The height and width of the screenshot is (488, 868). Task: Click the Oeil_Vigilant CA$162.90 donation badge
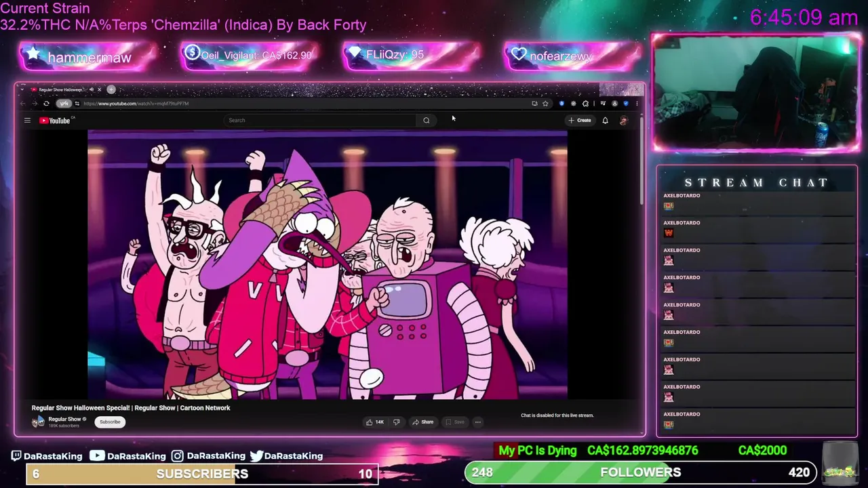pyautogui.click(x=250, y=56)
